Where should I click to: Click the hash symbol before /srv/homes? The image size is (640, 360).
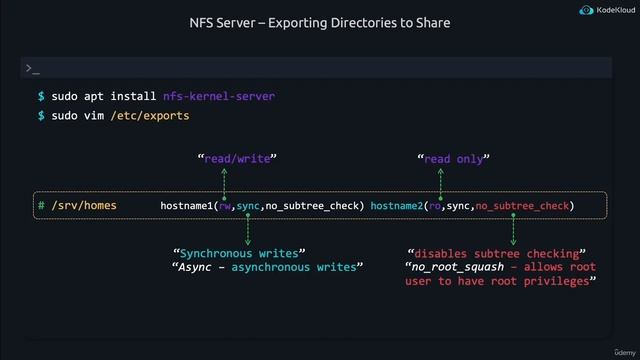[x=41, y=205]
